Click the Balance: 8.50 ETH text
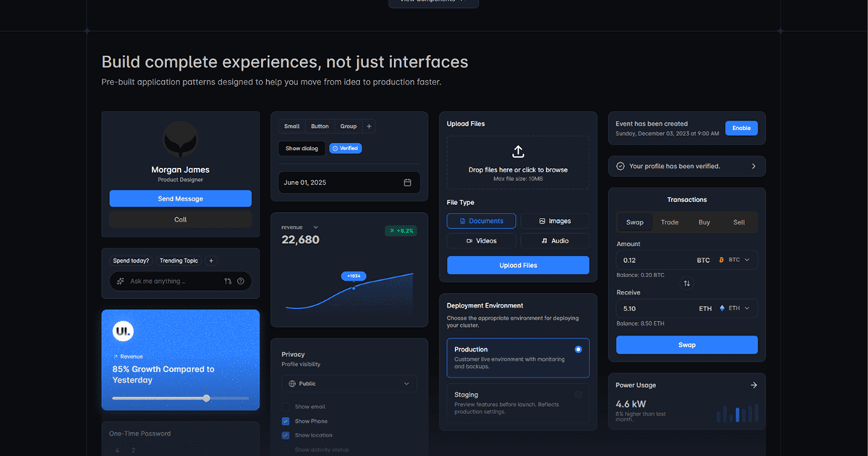Viewport: 868px width, 456px height. coord(640,324)
